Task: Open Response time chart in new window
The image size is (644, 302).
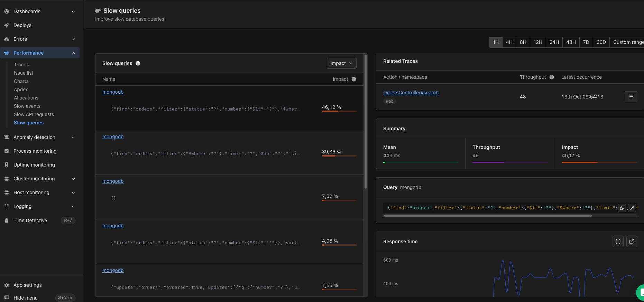Action: [632, 242]
